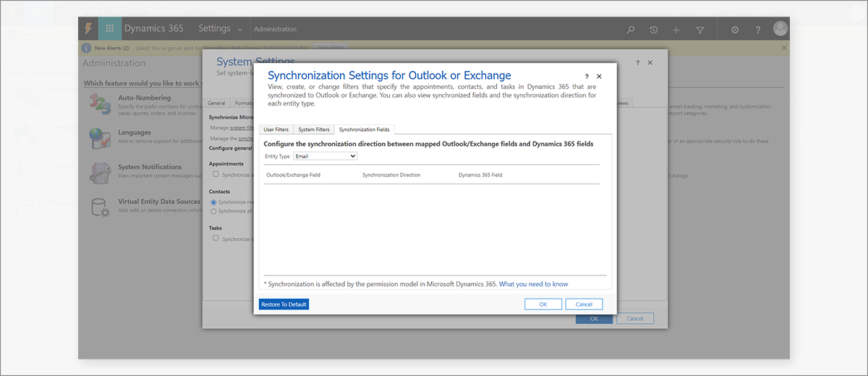
Task: Switch to the User Filters tab
Action: coord(276,129)
